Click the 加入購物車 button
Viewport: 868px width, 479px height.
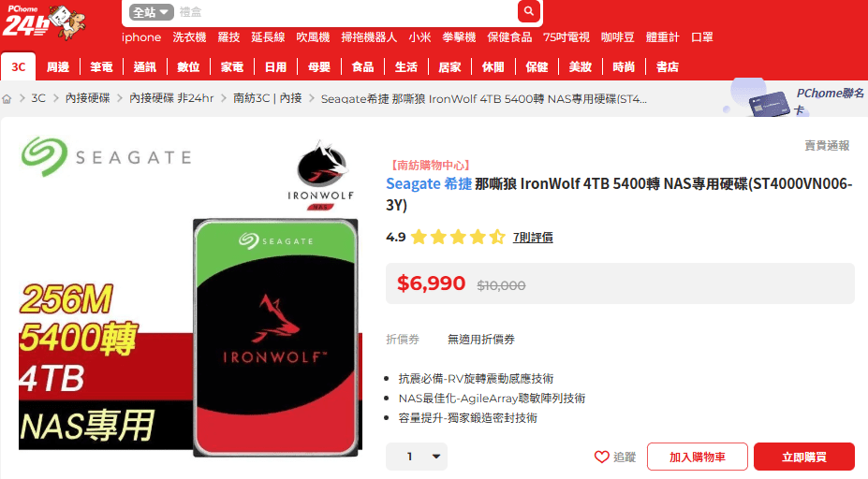click(697, 457)
